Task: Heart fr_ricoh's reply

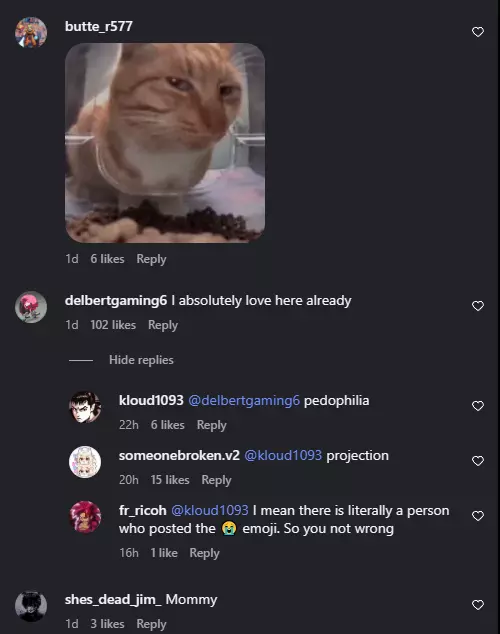Action: click(478, 516)
